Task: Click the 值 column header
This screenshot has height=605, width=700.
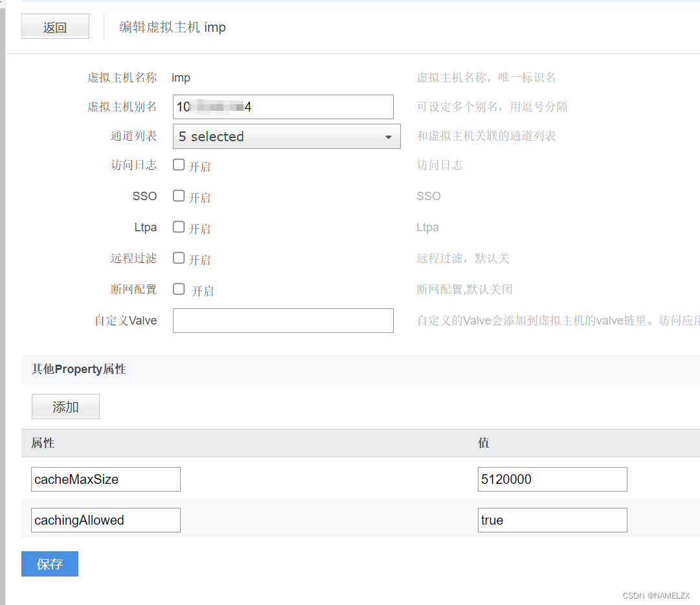Action: click(484, 443)
